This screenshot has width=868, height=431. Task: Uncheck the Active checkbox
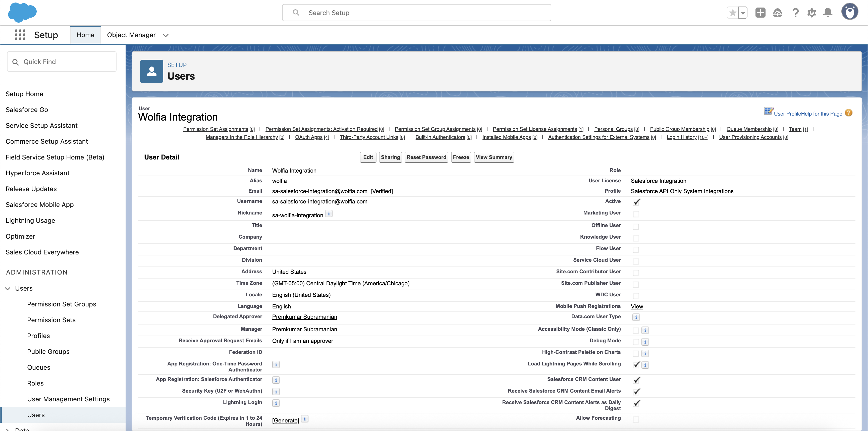636,202
